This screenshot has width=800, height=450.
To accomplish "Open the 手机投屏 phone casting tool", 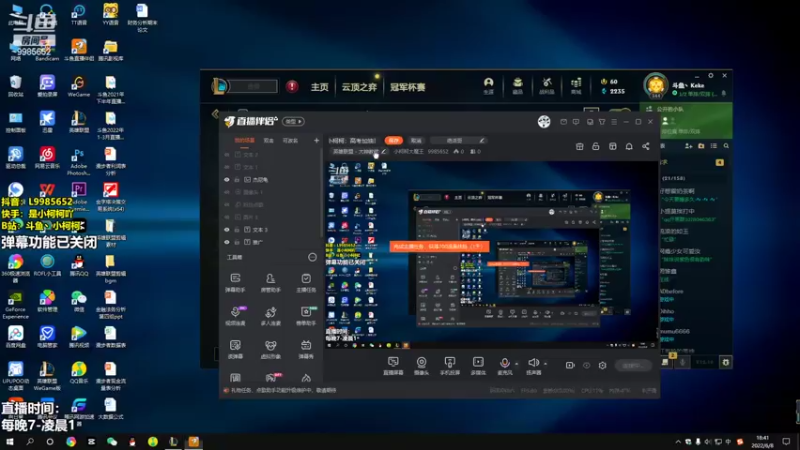I will point(449,366).
